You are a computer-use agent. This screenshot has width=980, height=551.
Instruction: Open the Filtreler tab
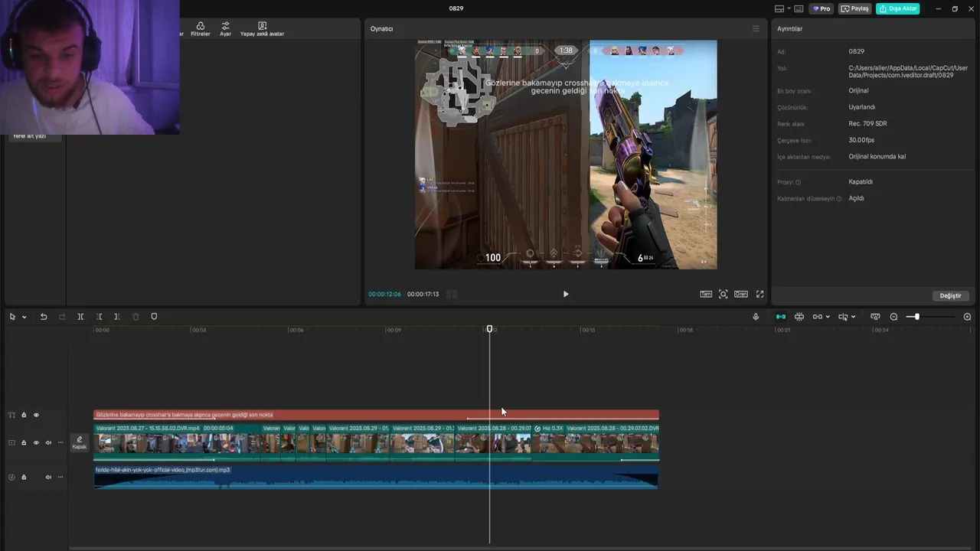pyautogui.click(x=200, y=29)
